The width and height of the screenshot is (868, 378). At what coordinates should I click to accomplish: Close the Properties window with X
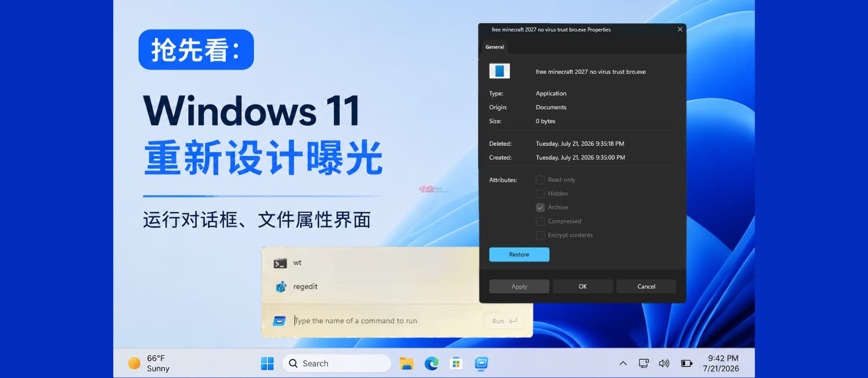pos(680,29)
